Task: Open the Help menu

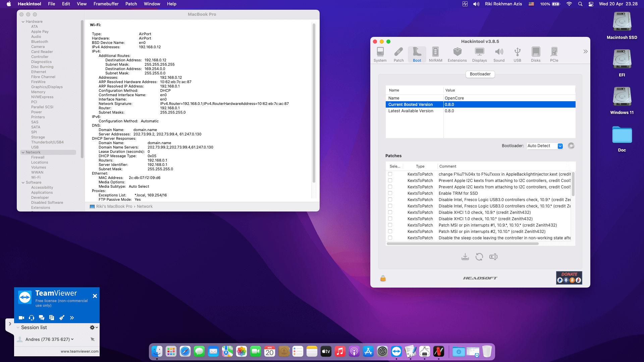Action: (172, 4)
